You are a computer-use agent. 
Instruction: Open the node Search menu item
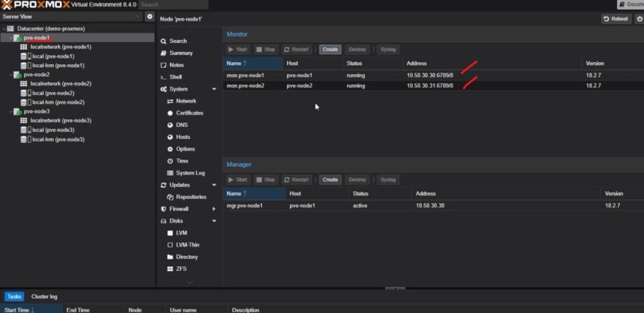pos(178,41)
